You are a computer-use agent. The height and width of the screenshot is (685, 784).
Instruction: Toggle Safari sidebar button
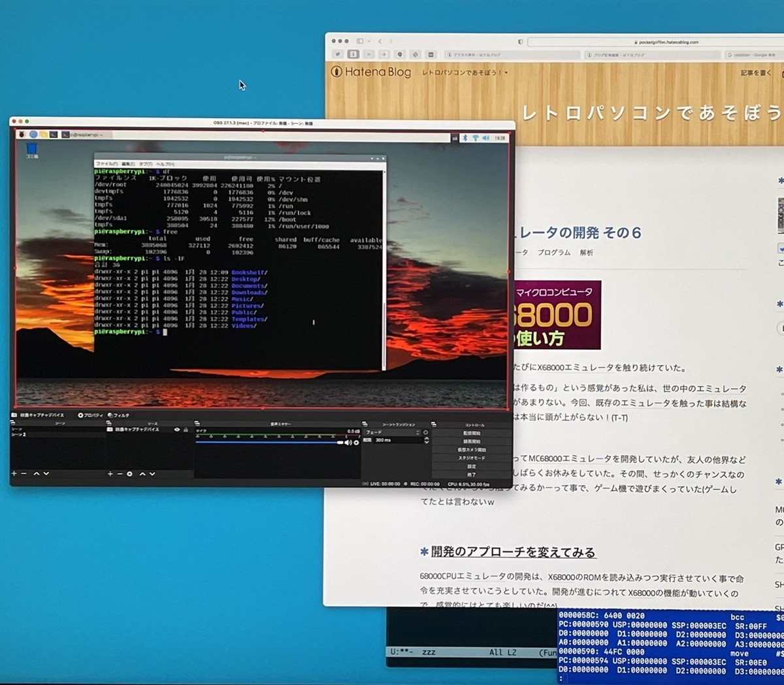[x=361, y=41]
